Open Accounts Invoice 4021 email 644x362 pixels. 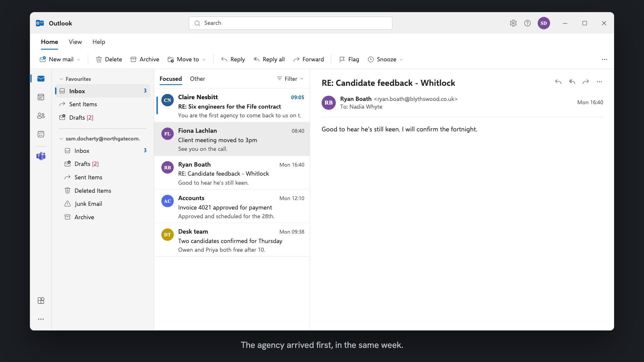pyautogui.click(x=232, y=206)
